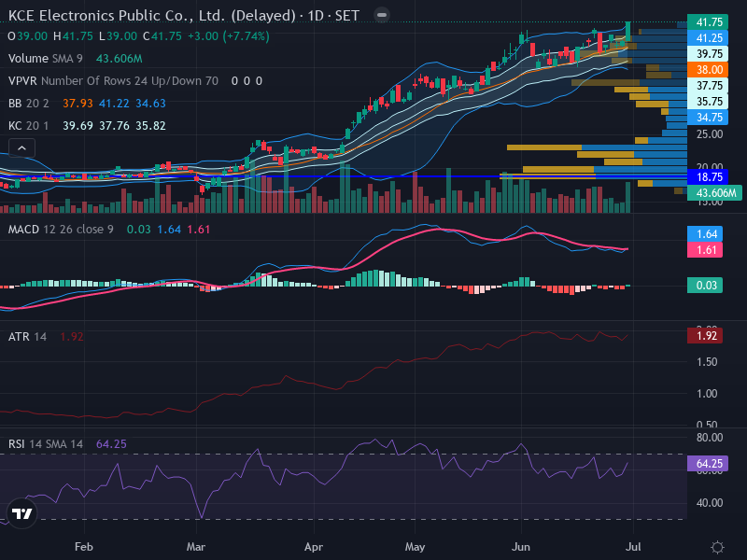Click the Volume SMA value 43.606M in legend
This screenshot has width=747, height=560.
pyautogui.click(x=120, y=59)
